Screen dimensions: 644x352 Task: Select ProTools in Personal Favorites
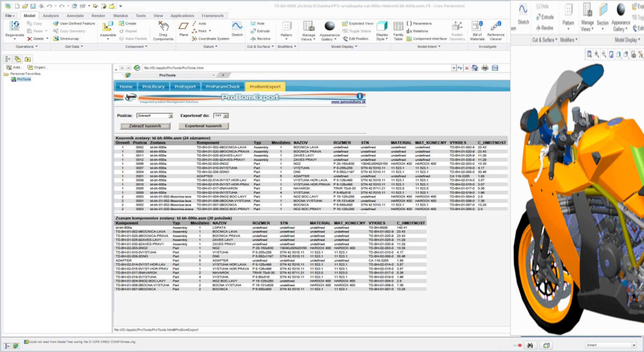click(x=21, y=79)
